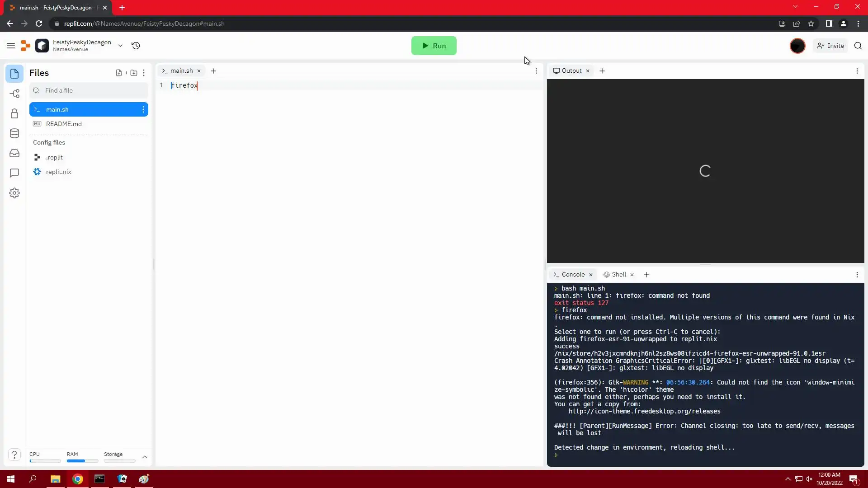This screenshot has width=868, height=488.
Task: Open README.md in file tree
Action: 64,124
